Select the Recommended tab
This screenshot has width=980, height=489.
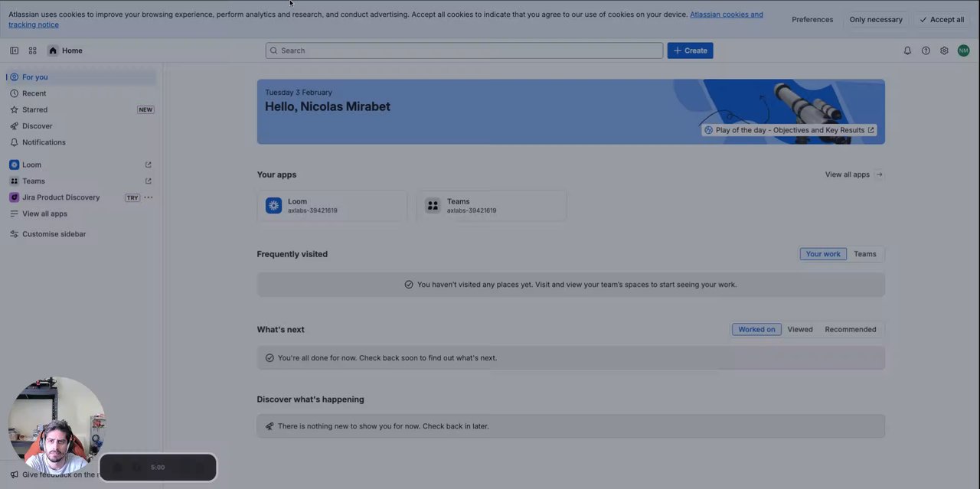tap(851, 330)
